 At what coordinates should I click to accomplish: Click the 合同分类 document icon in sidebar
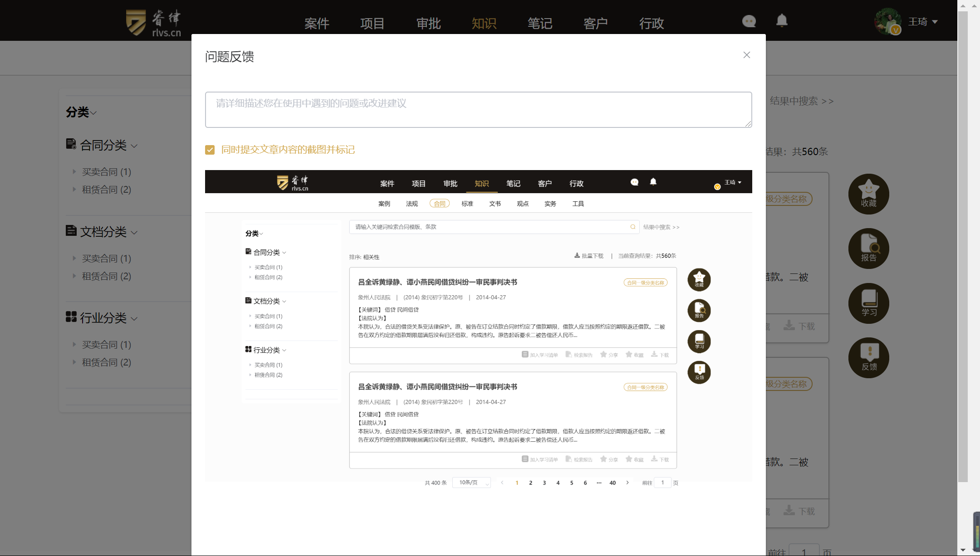coord(71,144)
